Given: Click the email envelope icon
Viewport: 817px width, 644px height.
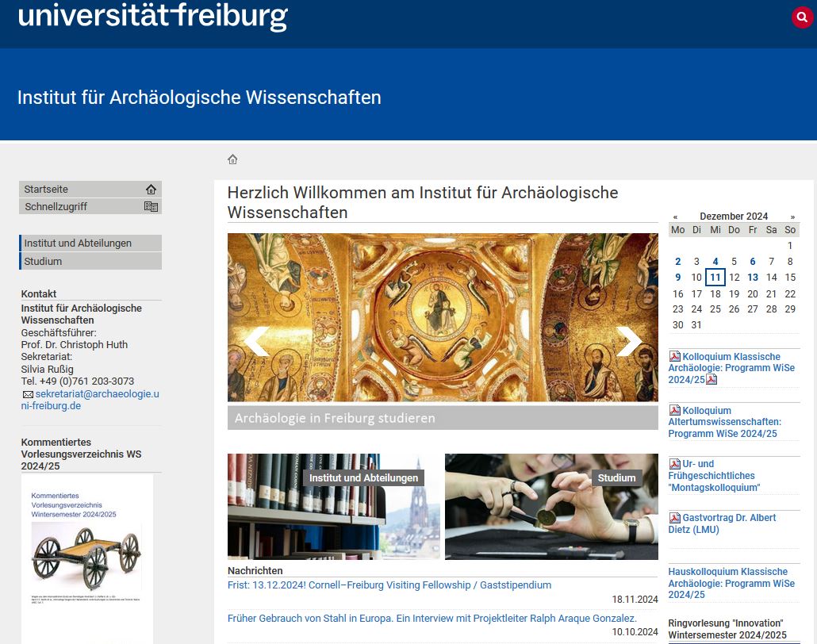Looking at the screenshot, I should [28, 394].
